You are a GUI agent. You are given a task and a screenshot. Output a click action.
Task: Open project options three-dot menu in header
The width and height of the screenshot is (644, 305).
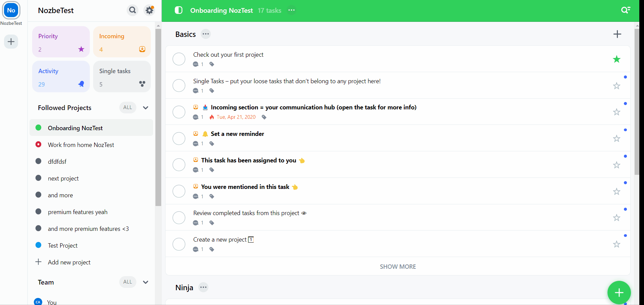tap(292, 10)
